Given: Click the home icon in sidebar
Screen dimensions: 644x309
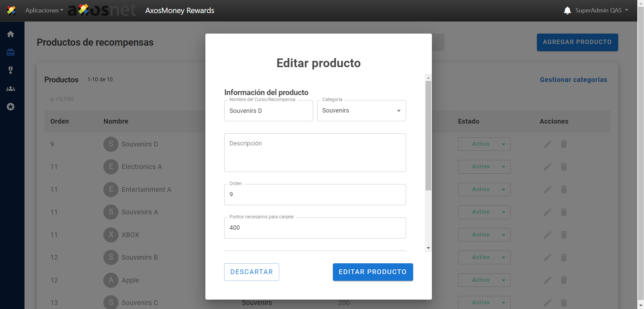Looking at the screenshot, I should (10, 34).
